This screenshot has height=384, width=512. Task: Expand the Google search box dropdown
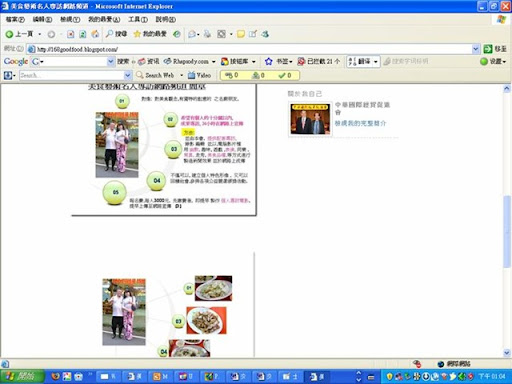coord(111,61)
